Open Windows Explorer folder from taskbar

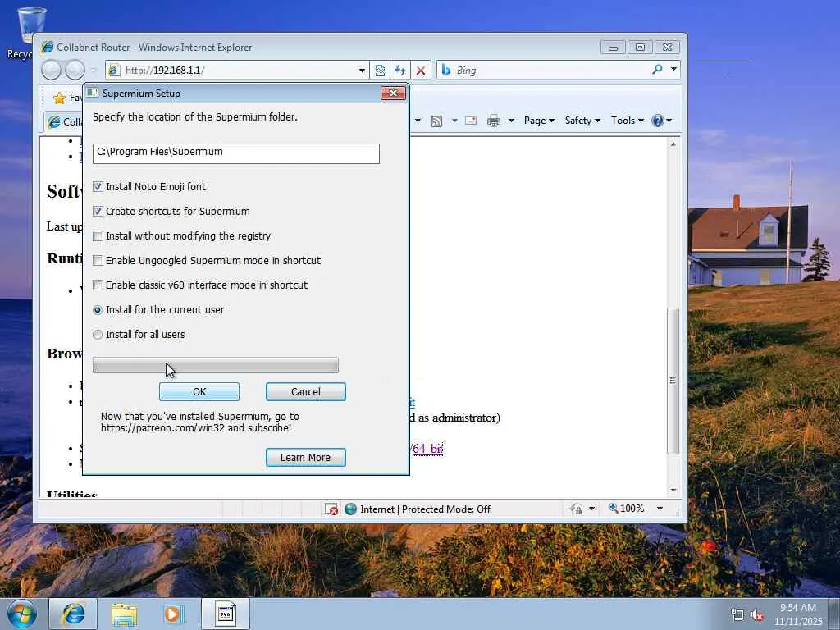(125, 614)
